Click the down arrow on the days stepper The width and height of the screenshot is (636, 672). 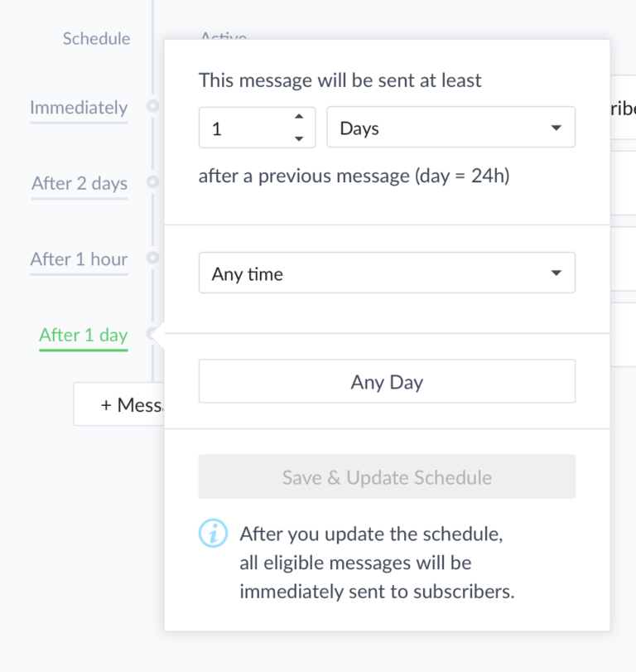click(x=300, y=137)
